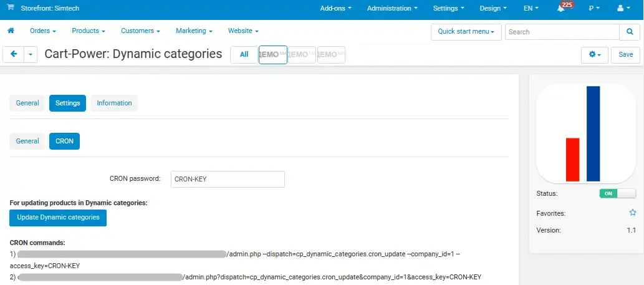Click the storefront cart icon
The width and height of the screenshot is (644, 285).
tap(11, 9)
